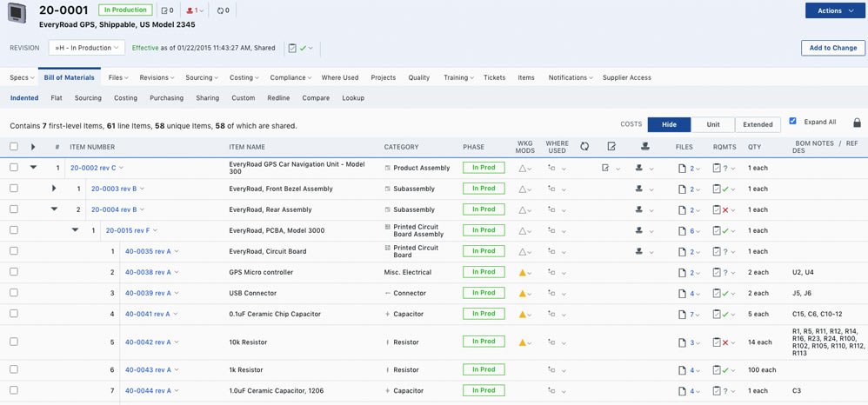Click the In Production status badge
The image size is (868, 405).
125,10
